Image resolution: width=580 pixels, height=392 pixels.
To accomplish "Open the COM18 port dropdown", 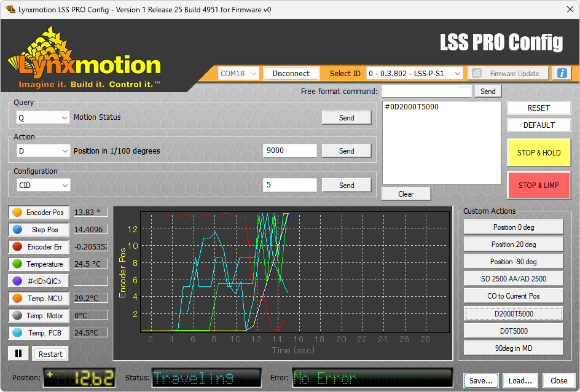I will pos(238,73).
